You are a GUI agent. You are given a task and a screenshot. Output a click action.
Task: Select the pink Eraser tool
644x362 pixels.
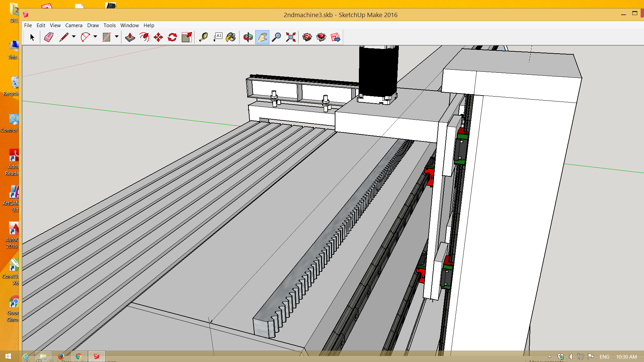point(49,37)
